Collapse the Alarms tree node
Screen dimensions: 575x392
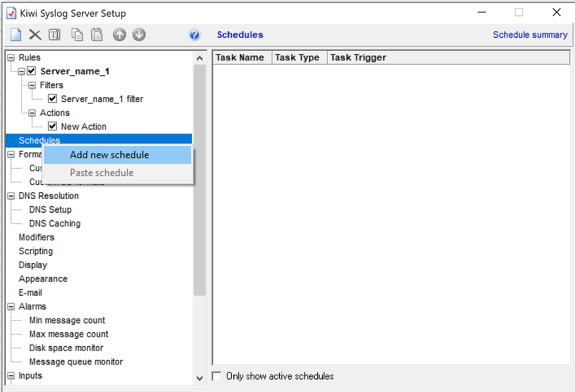pos(10,306)
